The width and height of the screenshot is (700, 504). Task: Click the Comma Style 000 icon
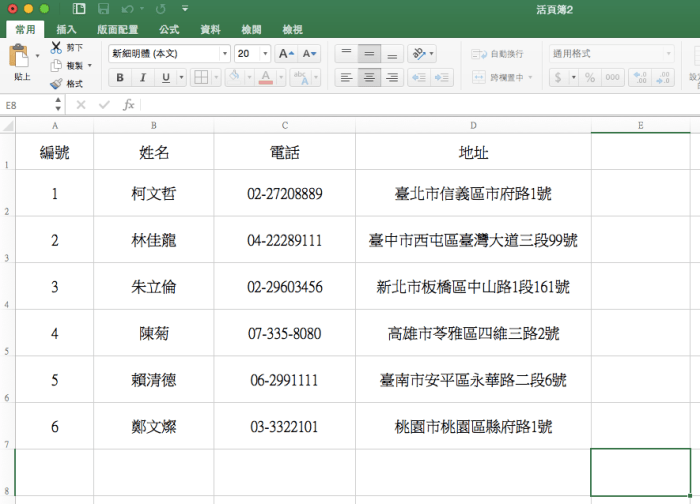pos(612,78)
